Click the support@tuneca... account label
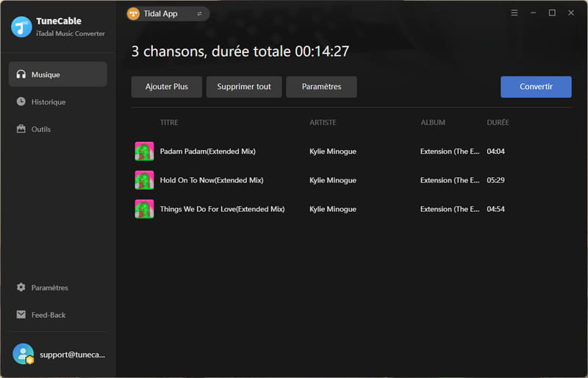The height and width of the screenshot is (378, 588). [x=72, y=354]
